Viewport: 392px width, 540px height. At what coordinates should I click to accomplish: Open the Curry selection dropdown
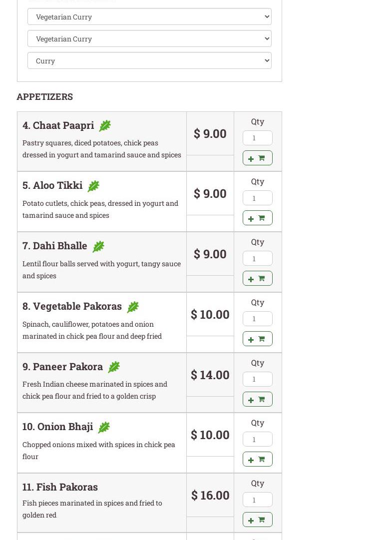tap(149, 60)
